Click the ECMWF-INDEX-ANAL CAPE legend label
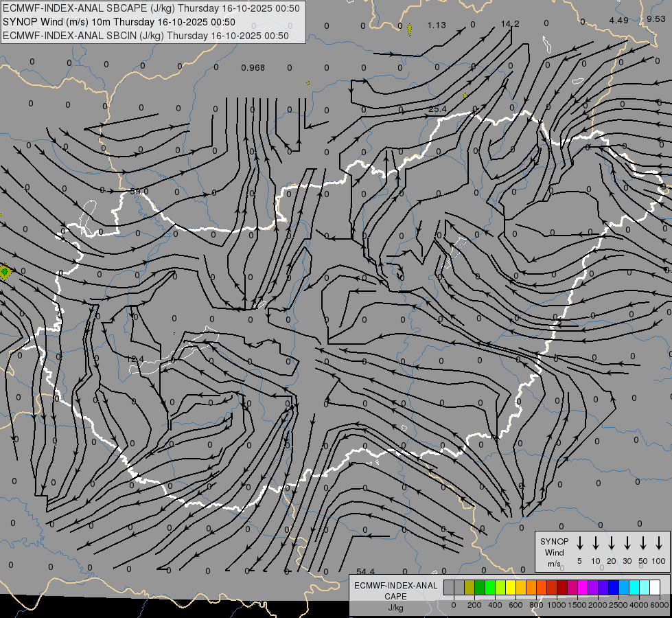 395,591
